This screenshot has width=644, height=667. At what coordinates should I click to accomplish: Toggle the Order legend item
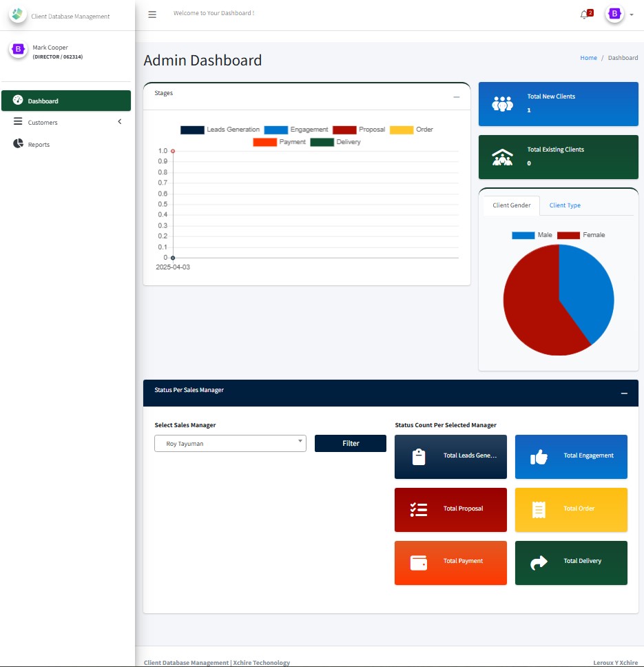(x=411, y=130)
